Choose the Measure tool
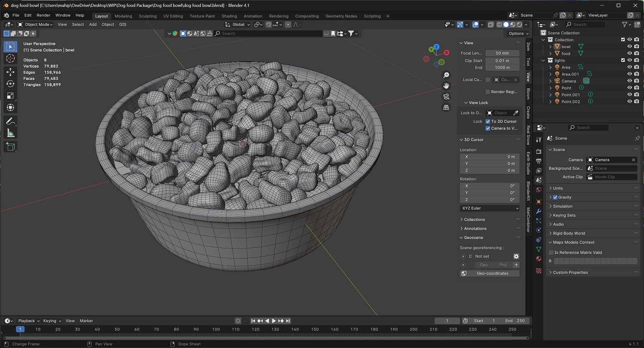 [x=10, y=134]
